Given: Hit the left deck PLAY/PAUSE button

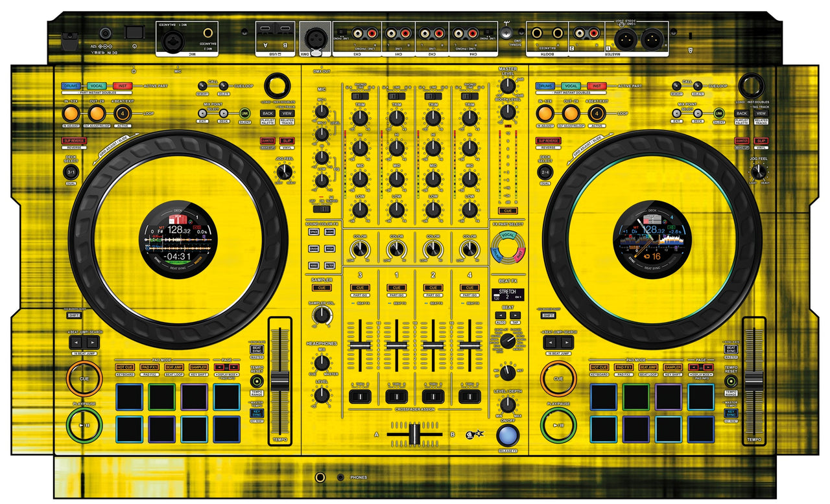Looking at the screenshot, I should (84, 426).
